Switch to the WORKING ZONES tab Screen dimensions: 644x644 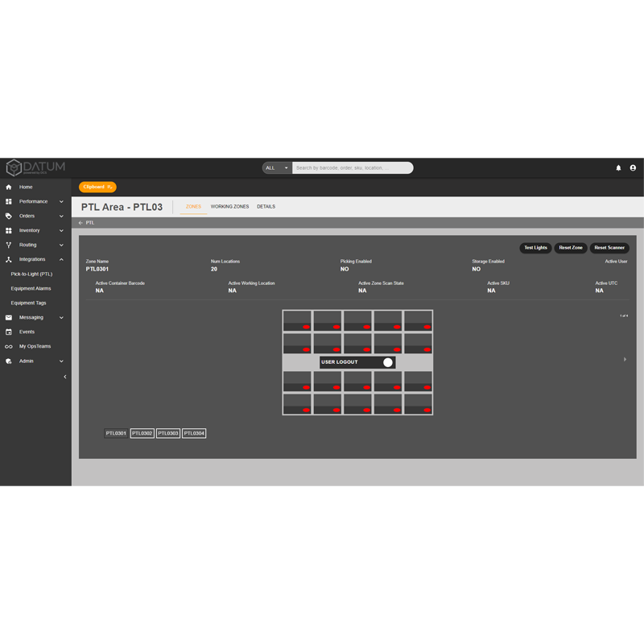pos(229,206)
